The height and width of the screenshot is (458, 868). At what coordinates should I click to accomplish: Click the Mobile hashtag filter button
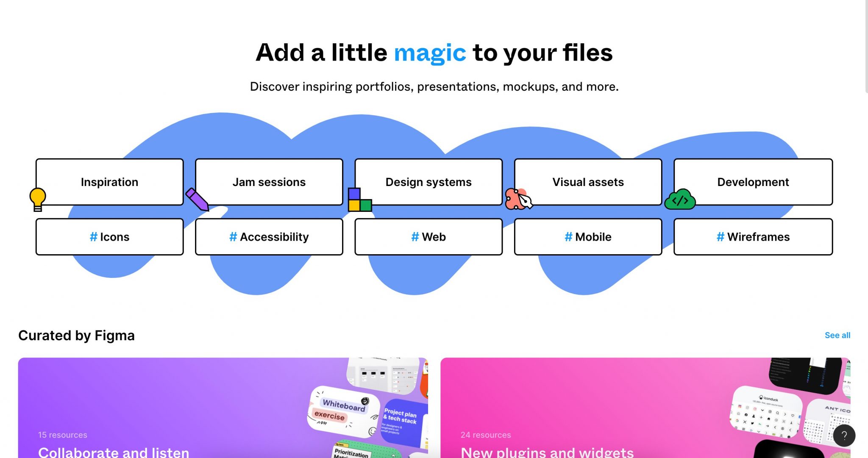588,236
